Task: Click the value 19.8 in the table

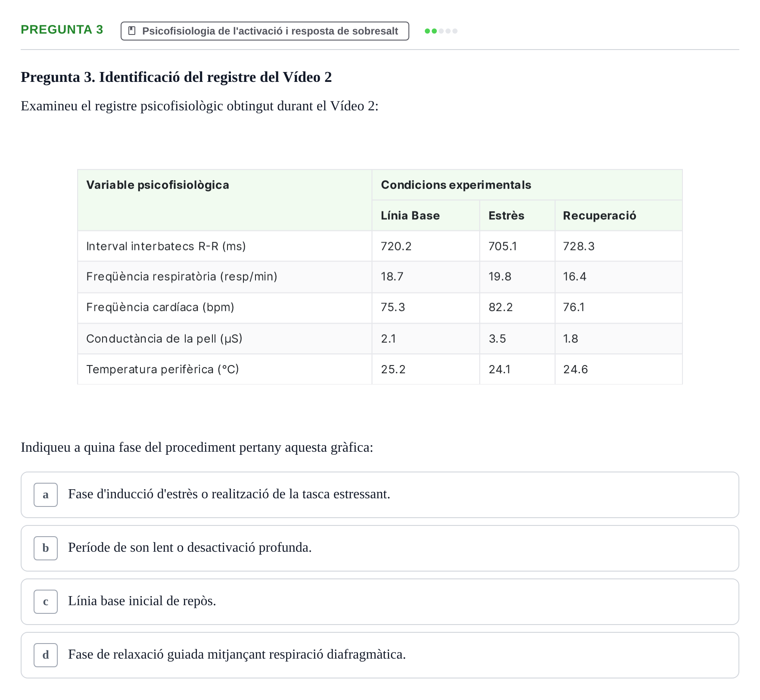Action: [500, 276]
